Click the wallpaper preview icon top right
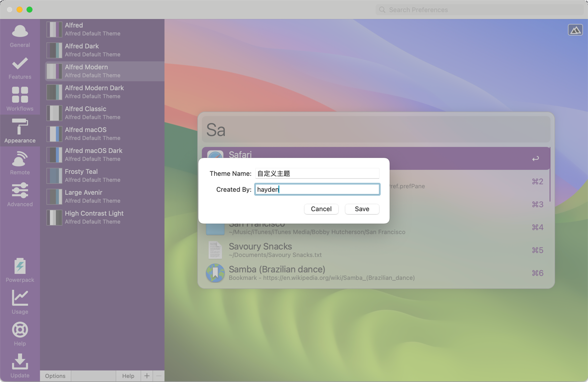588x382 pixels. tap(575, 30)
